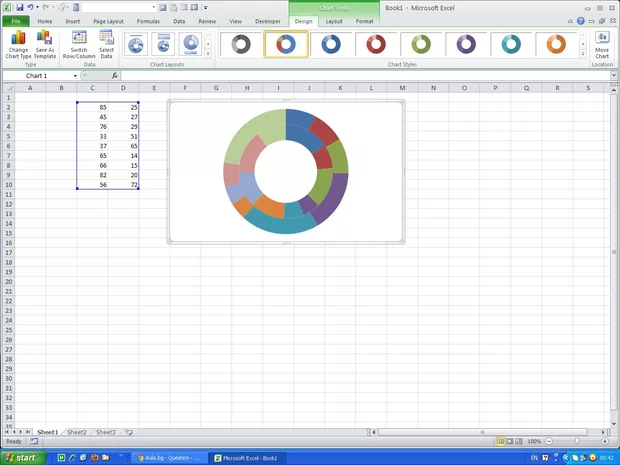Screen dimensions: 620x465
Task: Click the Windows Start button
Action: 20,457
